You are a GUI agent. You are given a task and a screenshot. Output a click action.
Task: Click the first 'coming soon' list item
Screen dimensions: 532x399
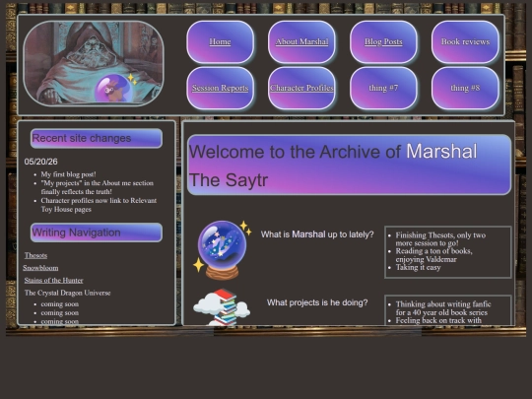tap(60, 304)
